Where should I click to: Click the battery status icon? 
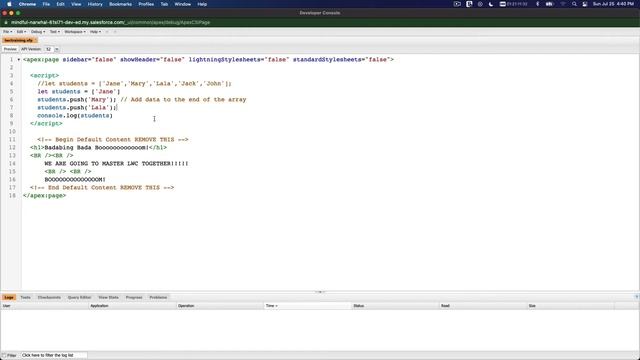tap(550, 4)
